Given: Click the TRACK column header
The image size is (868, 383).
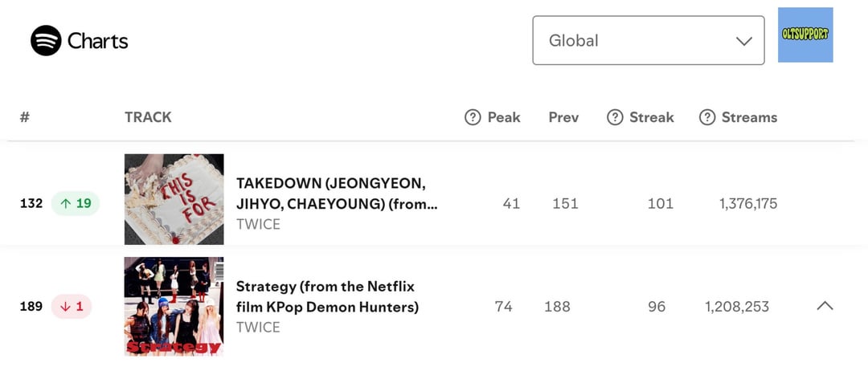Looking at the screenshot, I should click(x=148, y=117).
